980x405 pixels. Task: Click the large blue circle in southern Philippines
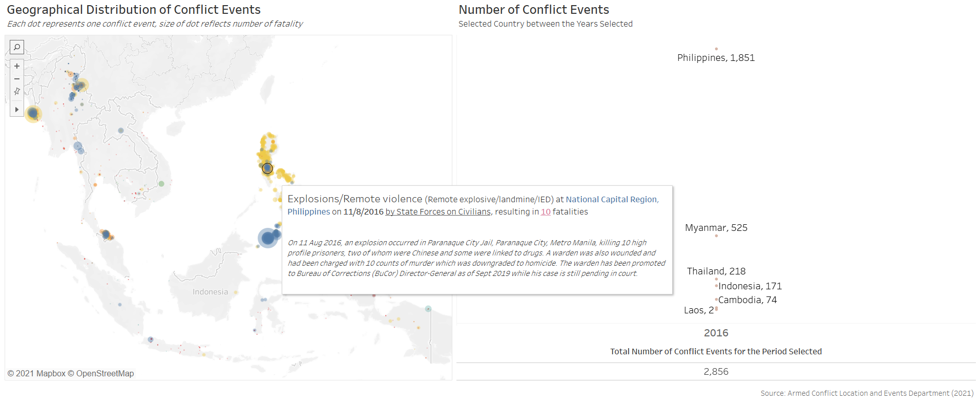tap(267, 238)
